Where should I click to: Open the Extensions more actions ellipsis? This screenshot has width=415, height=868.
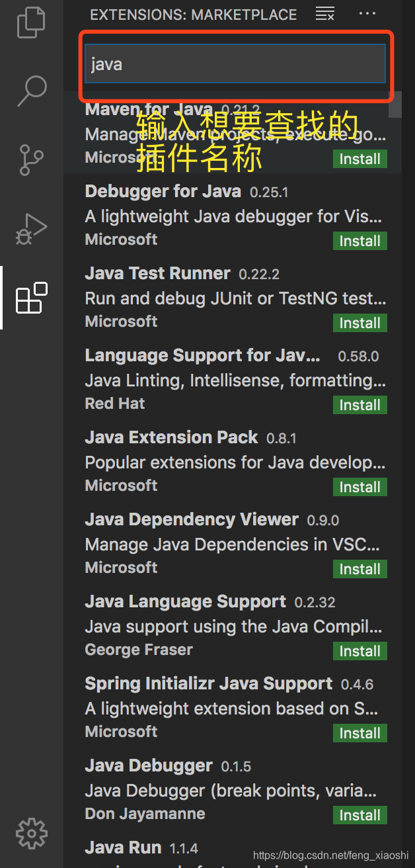click(367, 13)
